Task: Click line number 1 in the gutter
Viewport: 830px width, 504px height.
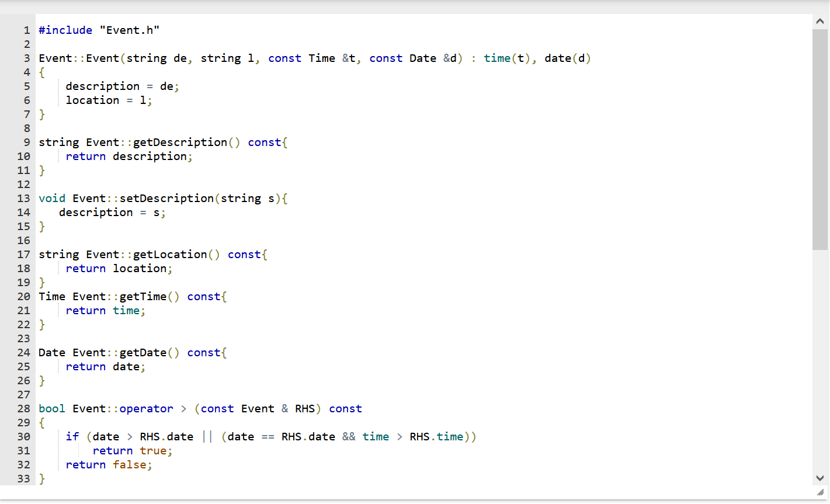Action: tap(26, 30)
